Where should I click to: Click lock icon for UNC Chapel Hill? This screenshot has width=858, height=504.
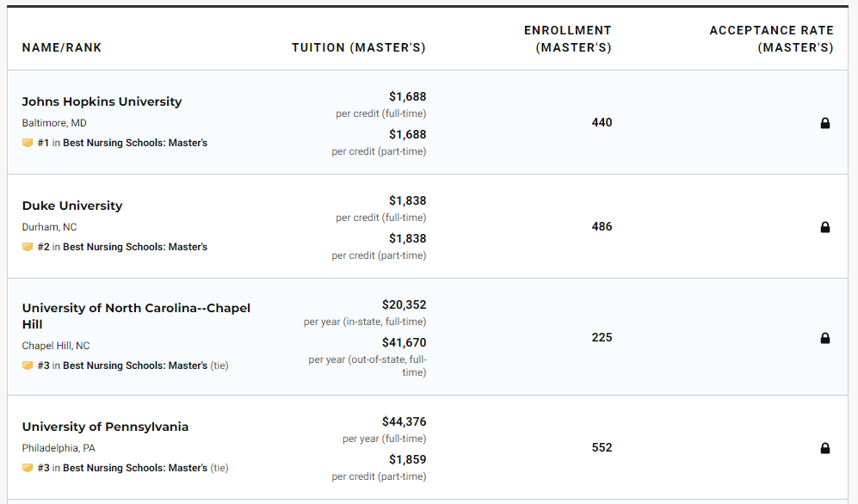pos(825,338)
